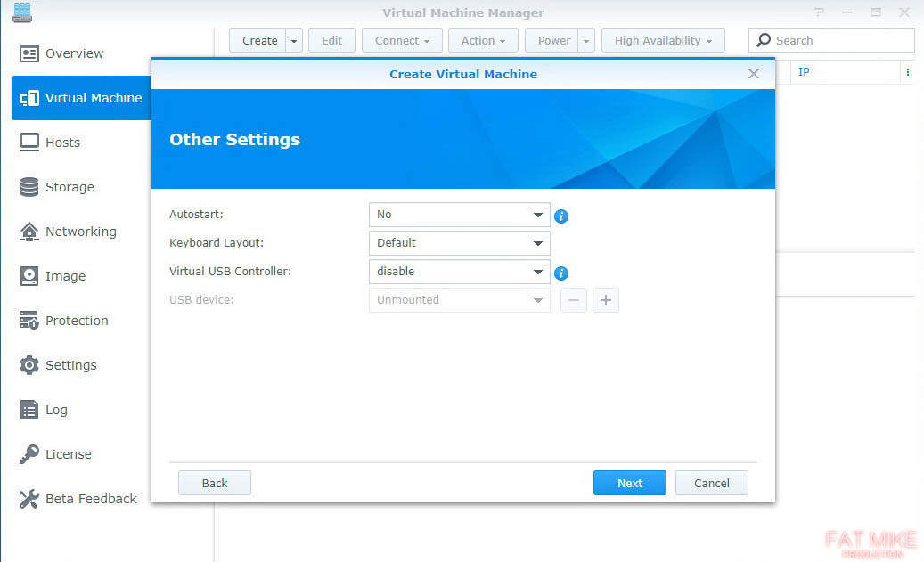The image size is (924, 562).
Task: Click the Log icon
Action: [29, 410]
